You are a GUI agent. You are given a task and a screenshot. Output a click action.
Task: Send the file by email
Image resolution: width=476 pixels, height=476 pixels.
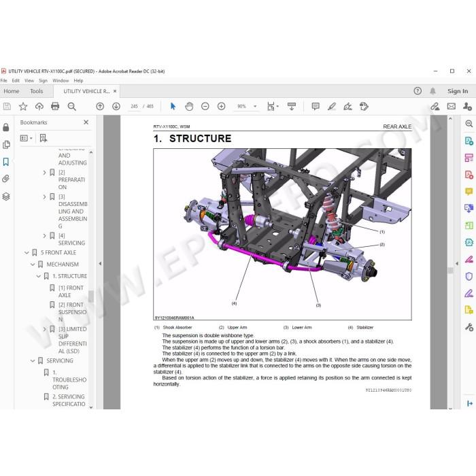(452, 106)
